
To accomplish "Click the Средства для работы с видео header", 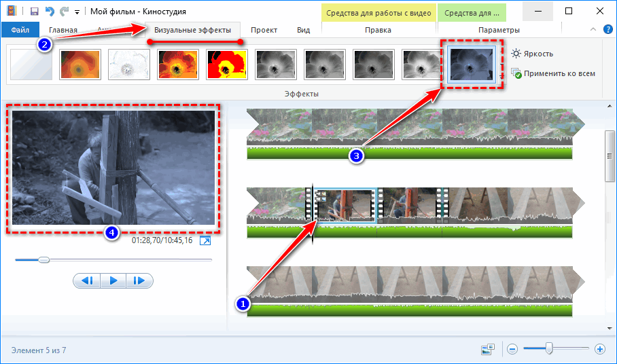I will pyautogui.click(x=378, y=13).
